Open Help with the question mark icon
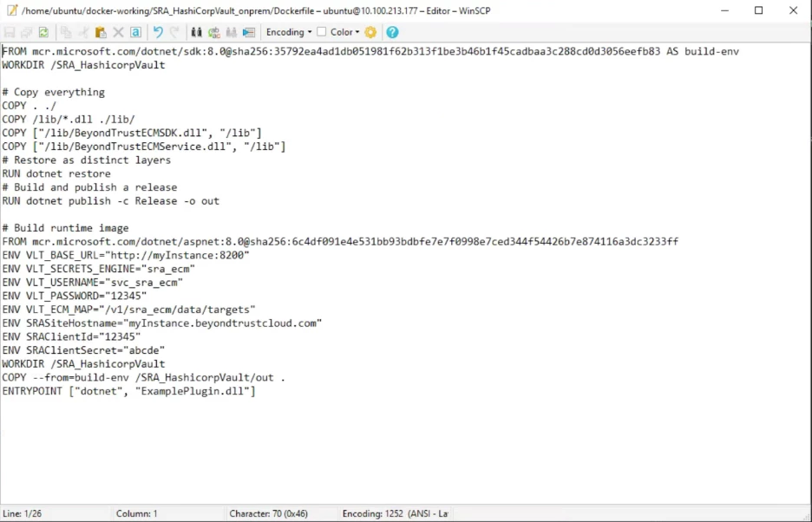This screenshot has width=812, height=522. (x=392, y=32)
